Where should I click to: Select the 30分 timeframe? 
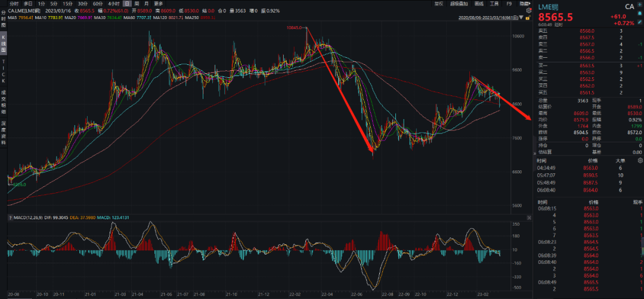[82, 4]
